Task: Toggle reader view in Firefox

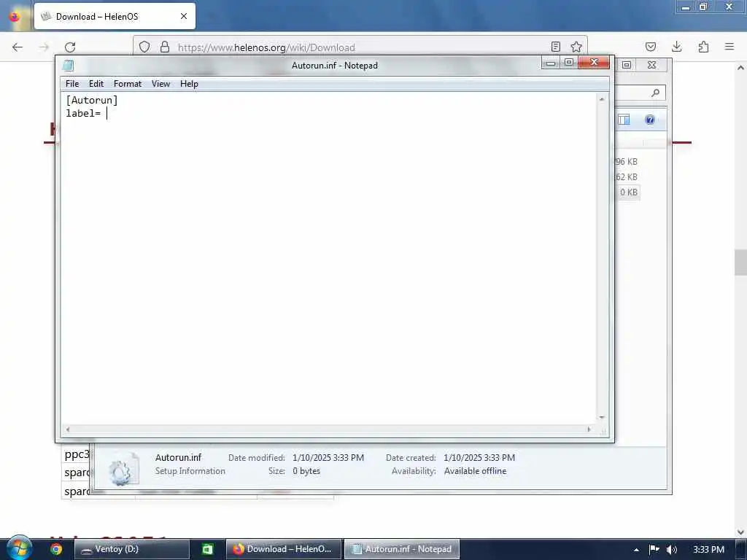Action: tap(555, 47)
